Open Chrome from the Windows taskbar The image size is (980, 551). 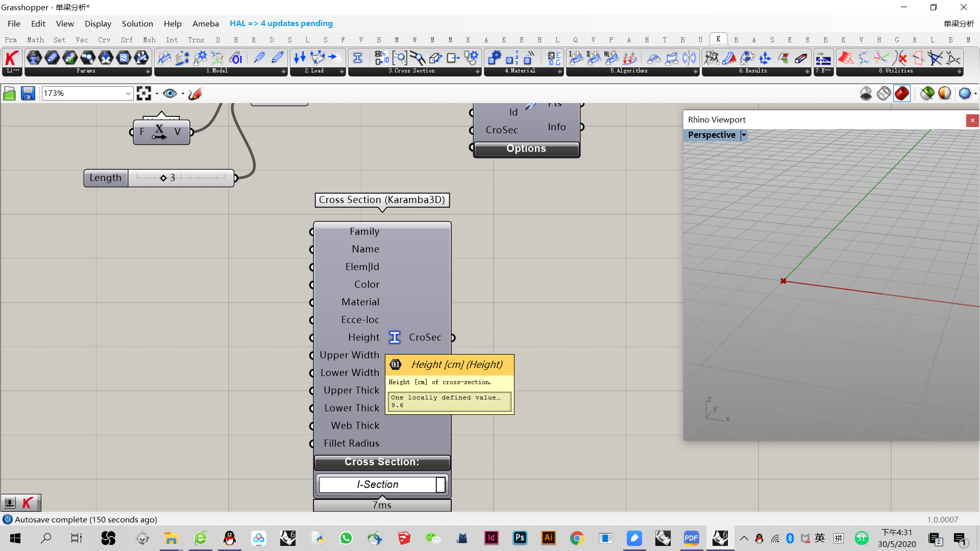(x=577, y=538)
